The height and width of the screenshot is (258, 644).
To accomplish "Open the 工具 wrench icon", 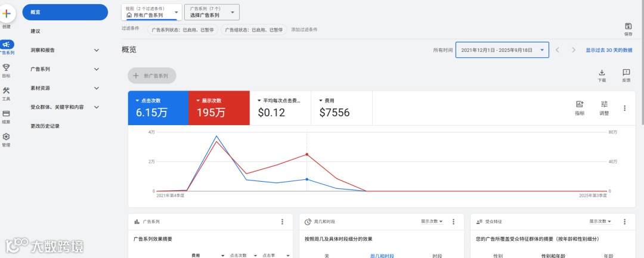I will tap(6, 91).
